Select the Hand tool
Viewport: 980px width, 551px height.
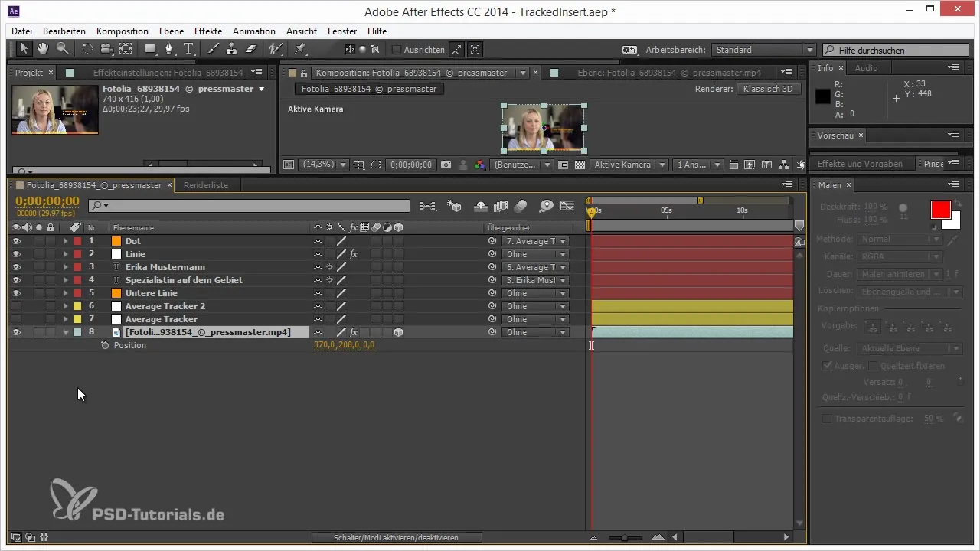point(43,49)
